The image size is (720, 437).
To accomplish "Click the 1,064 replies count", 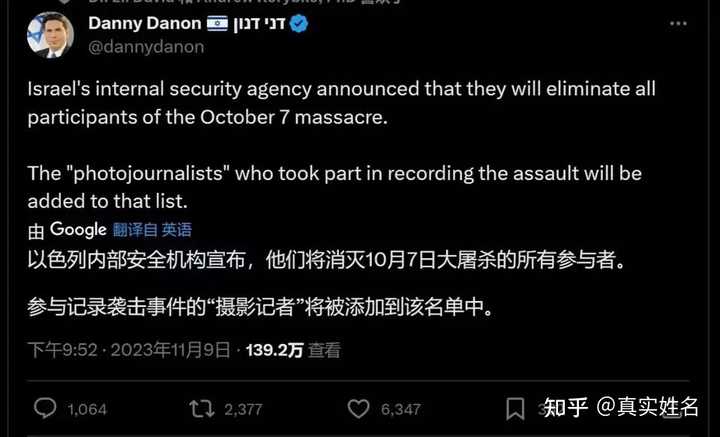I will (x=87, y=409).
